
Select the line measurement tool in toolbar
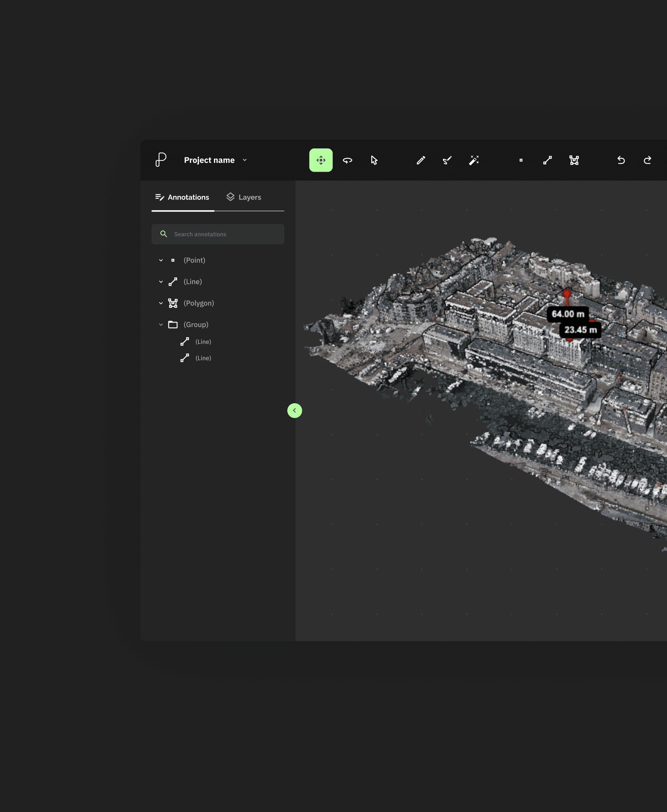(x=547, y=160)
